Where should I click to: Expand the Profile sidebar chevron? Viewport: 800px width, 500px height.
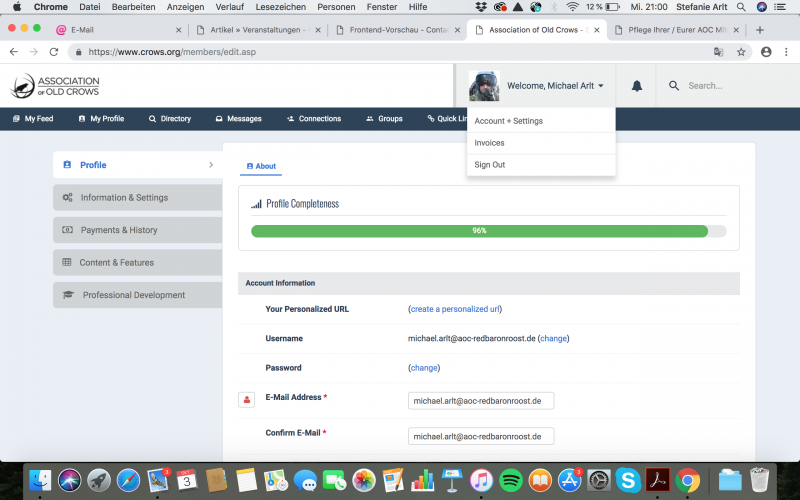(211, 165)
